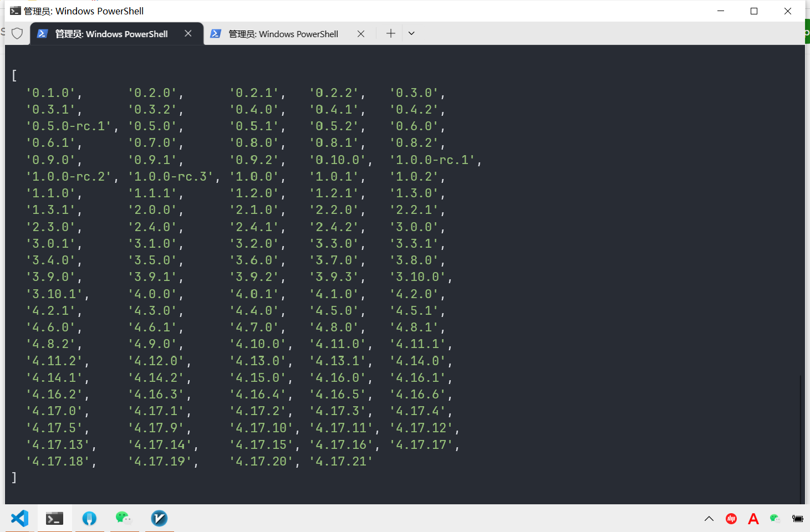Click the red round tray icon

(x=731, y=519)
